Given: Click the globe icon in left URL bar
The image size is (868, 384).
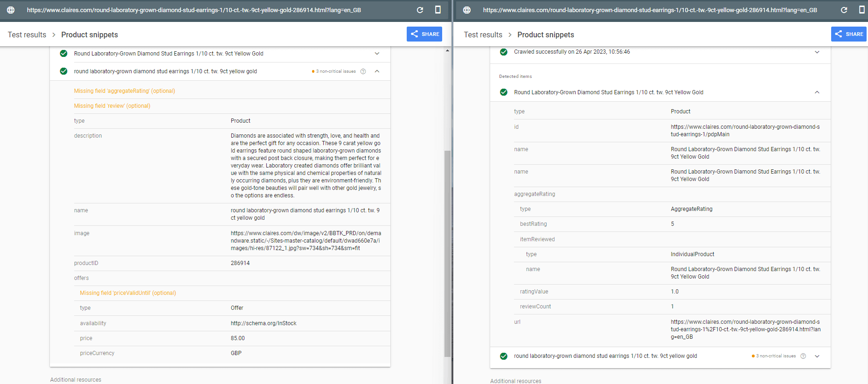Looking at the screenshot, I should pyautogui.click(x=11, y=10).
